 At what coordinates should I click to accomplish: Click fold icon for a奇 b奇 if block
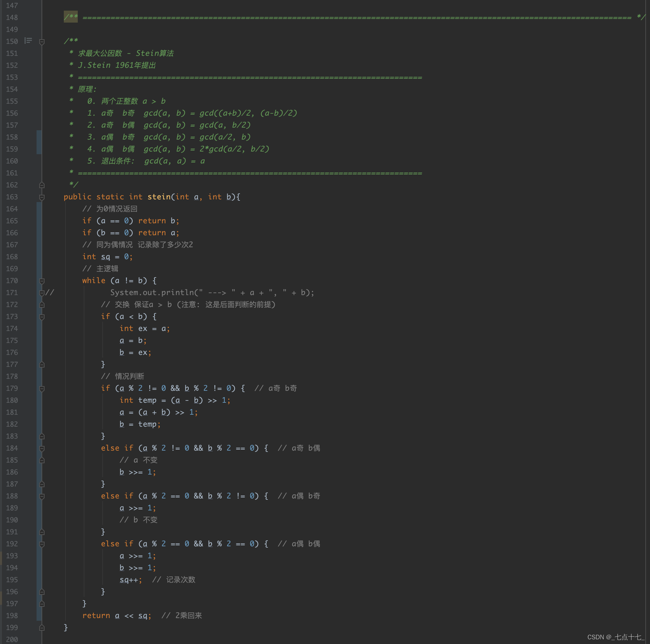tap(42, 388)
